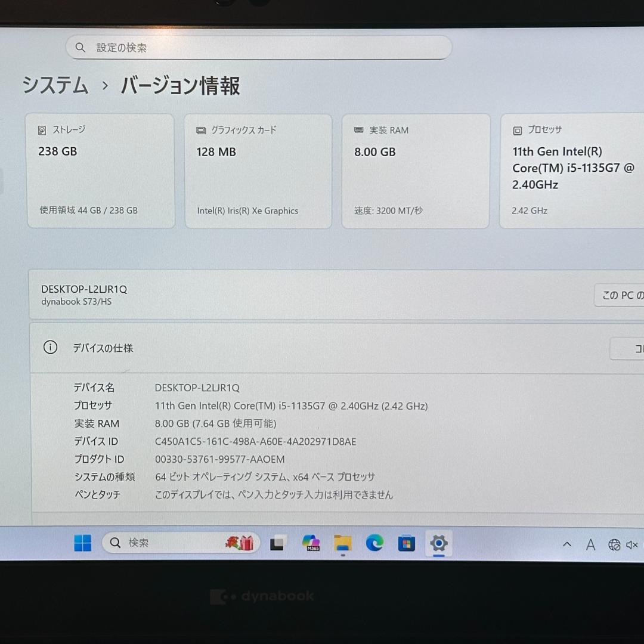The width and height of the screenshot is (644, 644).
Task: Launch Microsoft Edge from the taskbar
Action: (374, 543)
